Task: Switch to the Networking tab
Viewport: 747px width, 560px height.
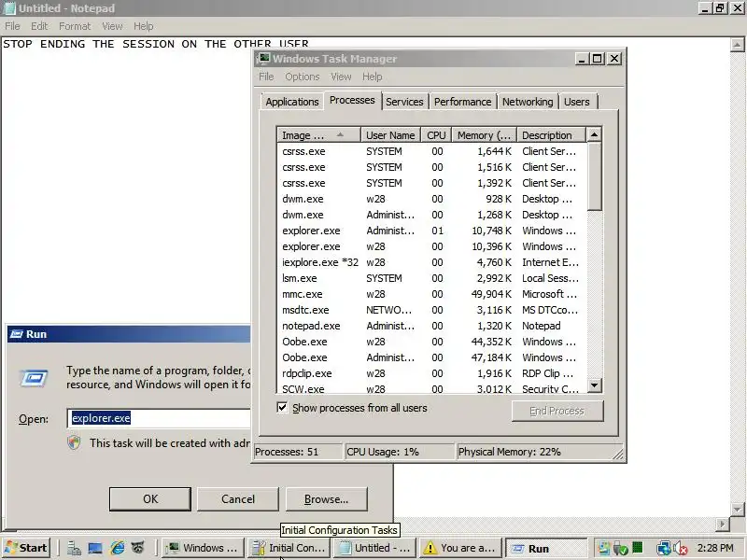Action: pyautogui.click(x=528, y=102)
